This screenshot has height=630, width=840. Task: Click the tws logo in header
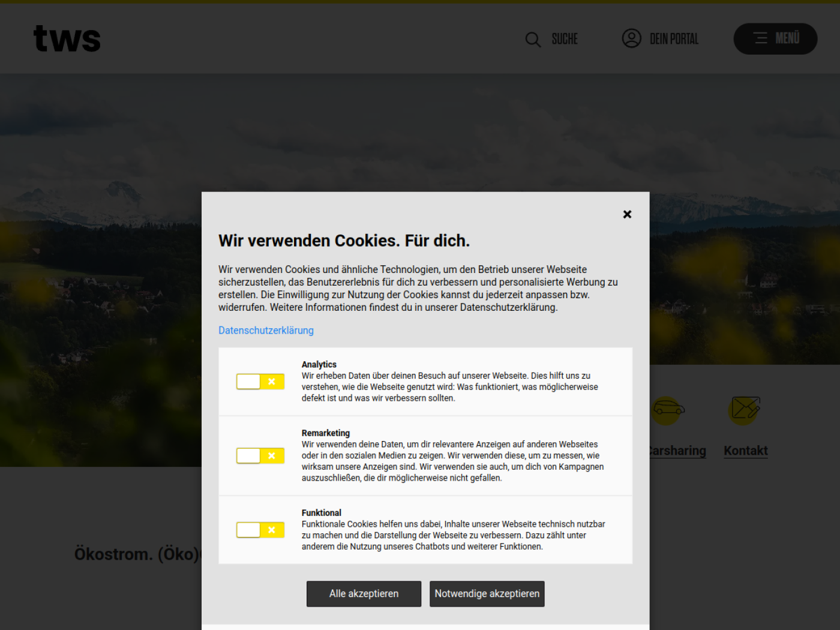pyautogui.click(x=67, y=38)
